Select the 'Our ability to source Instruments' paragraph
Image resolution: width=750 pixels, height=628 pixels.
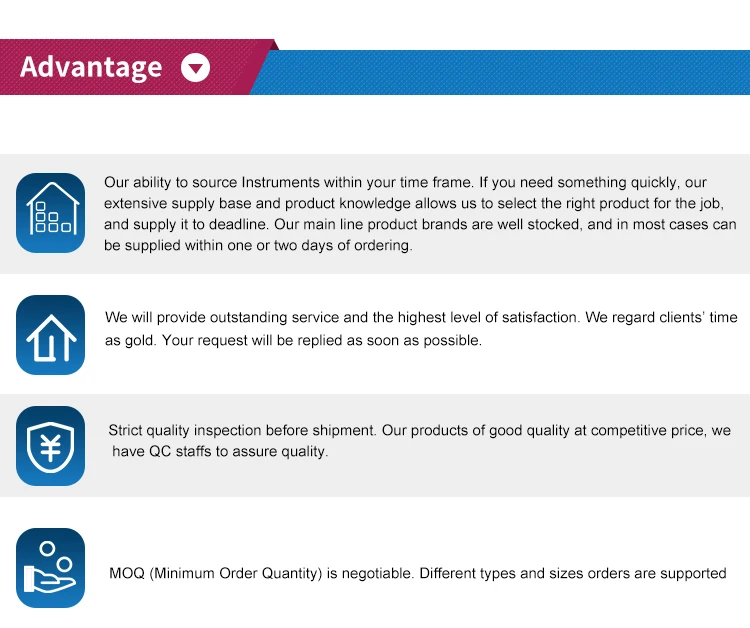coord(420,214)
